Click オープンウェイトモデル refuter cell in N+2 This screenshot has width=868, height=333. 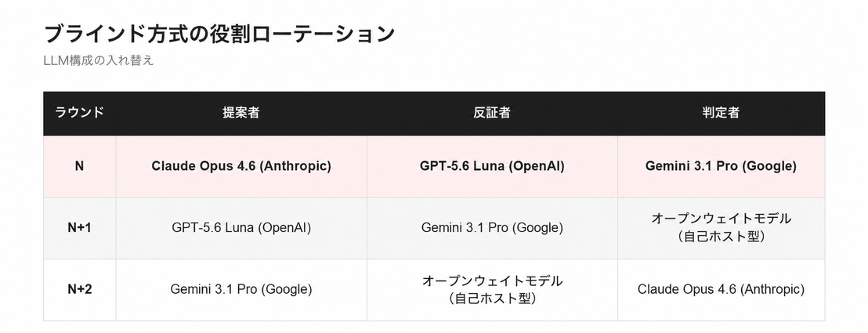pos(492,289)
